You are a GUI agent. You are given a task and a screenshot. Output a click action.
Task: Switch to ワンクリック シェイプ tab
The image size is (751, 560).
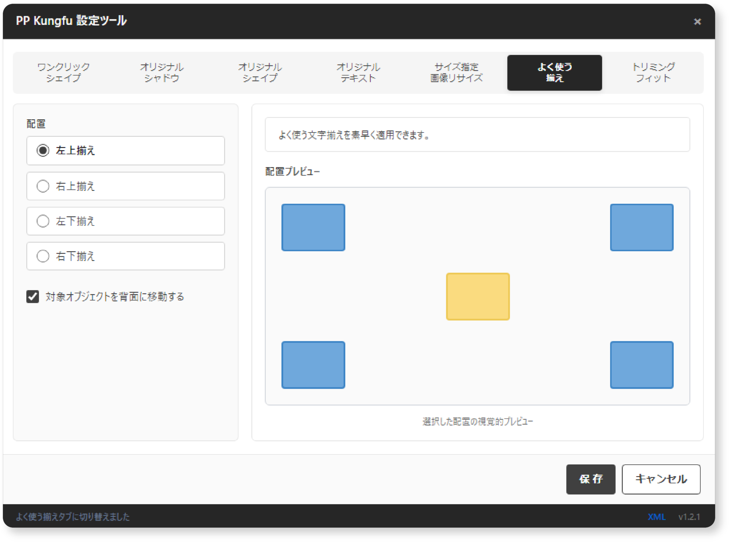pyautogui.click(x=63, y=72)
